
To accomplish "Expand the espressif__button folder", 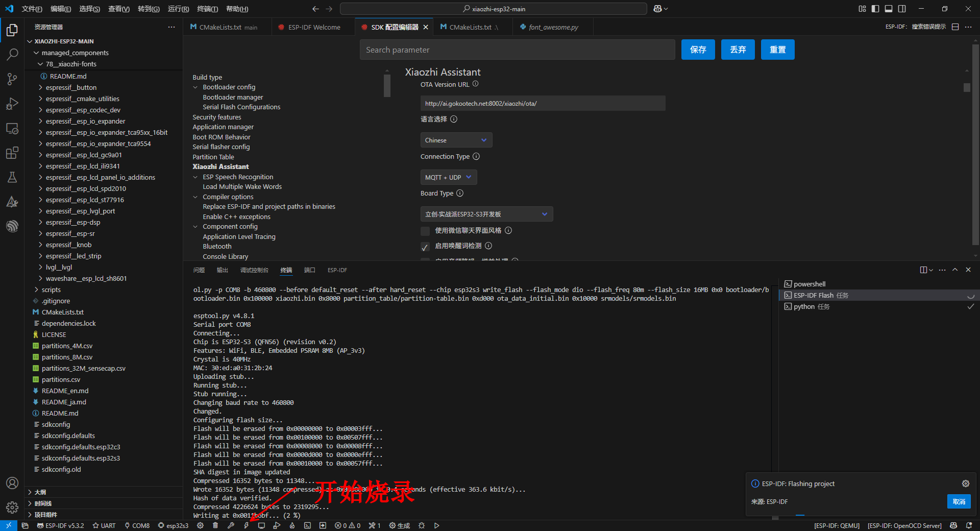I will click(71, 87).
